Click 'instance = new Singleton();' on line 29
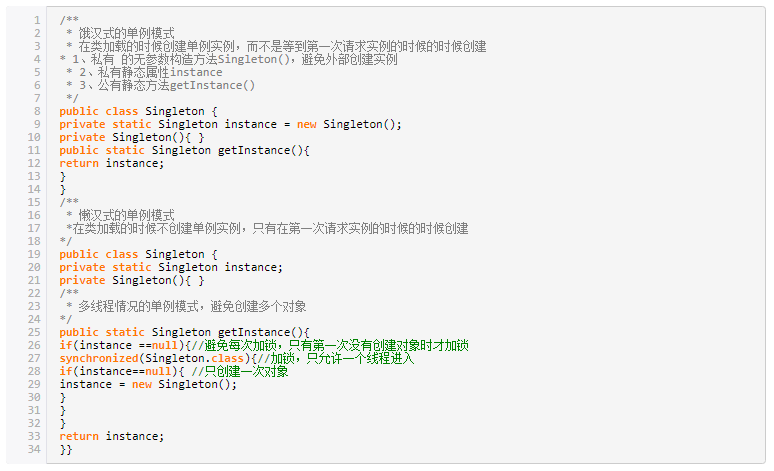This screenshot has width=774, height=471. (x=149, y=384)
